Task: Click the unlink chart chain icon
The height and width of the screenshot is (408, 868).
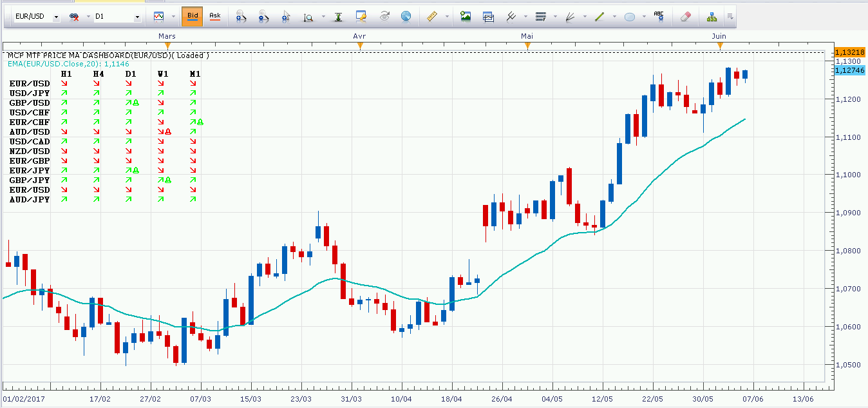Action: (74, 16)
